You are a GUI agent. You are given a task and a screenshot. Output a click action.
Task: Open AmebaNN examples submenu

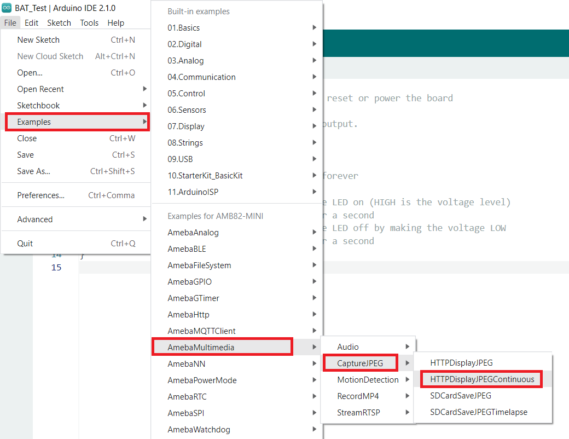click(237, 364)
